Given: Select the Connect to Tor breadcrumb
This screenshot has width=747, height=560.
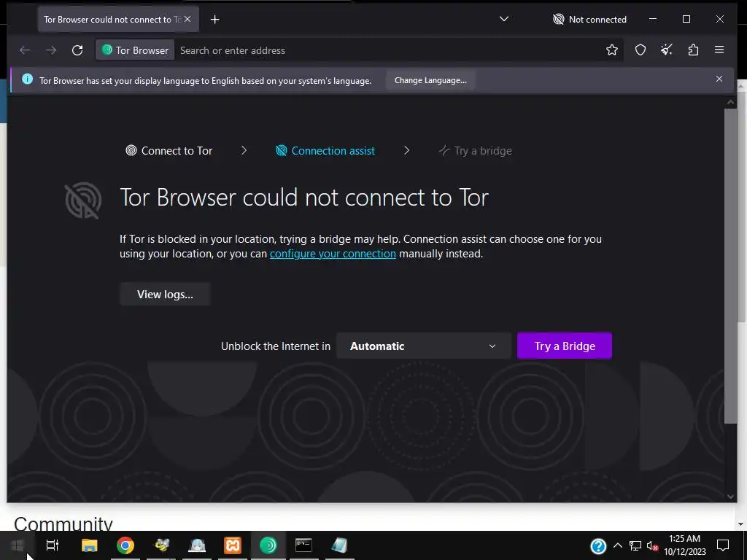Looking at the screenshot, I should 169,151.
